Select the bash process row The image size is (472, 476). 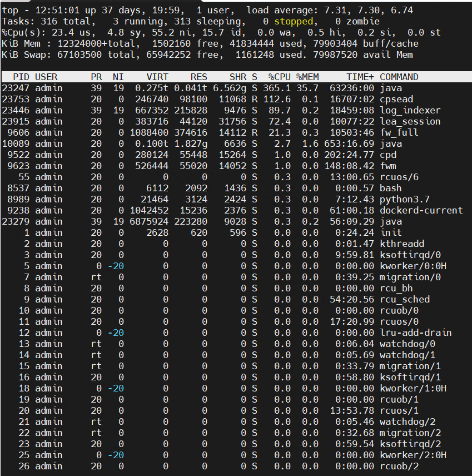[x=222, y=188]
